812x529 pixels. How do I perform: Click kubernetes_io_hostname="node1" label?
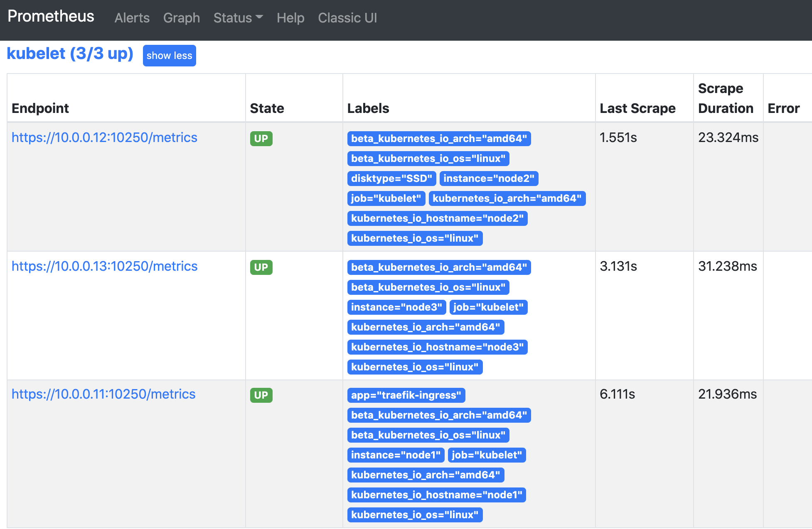pyautogui.click(x=436, y=495)
